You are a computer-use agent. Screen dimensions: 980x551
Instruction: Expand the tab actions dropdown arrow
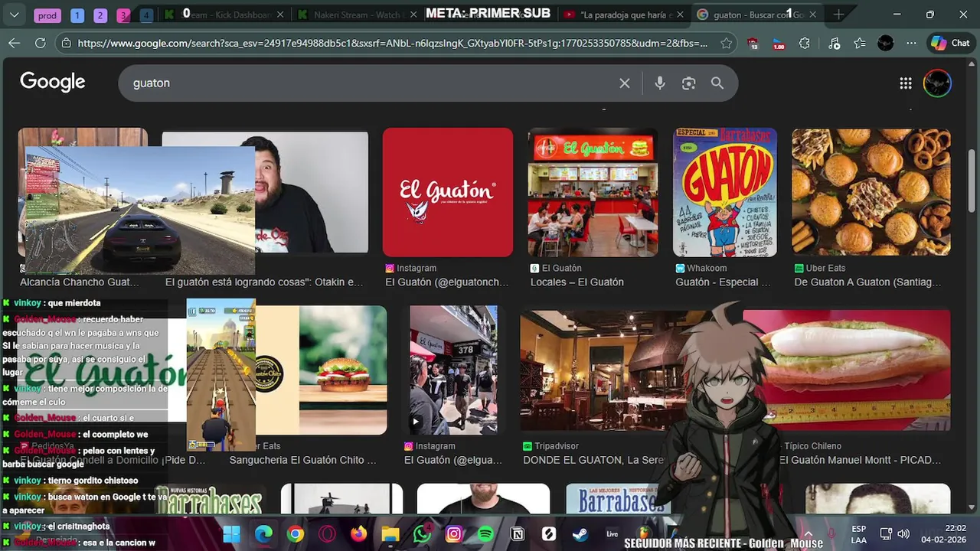[x=14, y=15]
